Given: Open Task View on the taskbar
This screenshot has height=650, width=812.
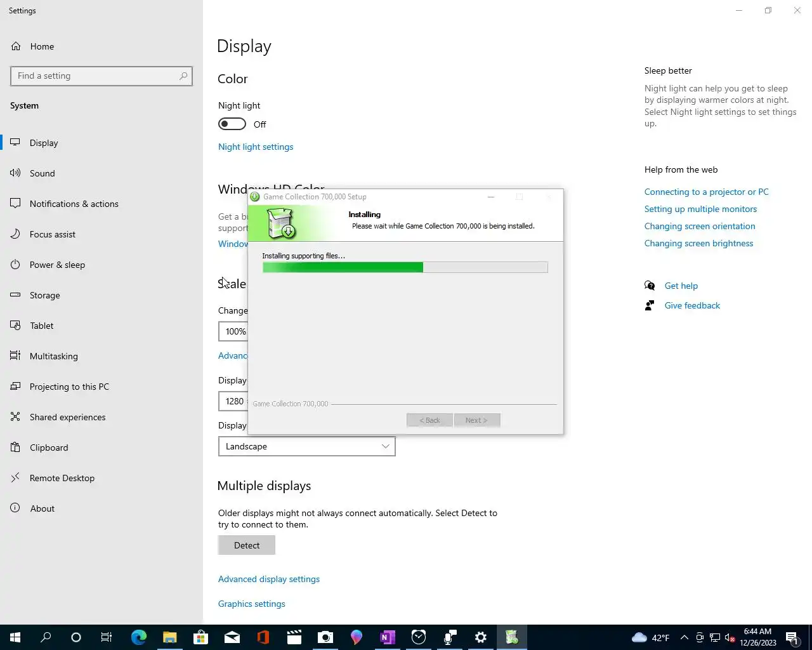Looking at the screenshot, I should [107, 637].
